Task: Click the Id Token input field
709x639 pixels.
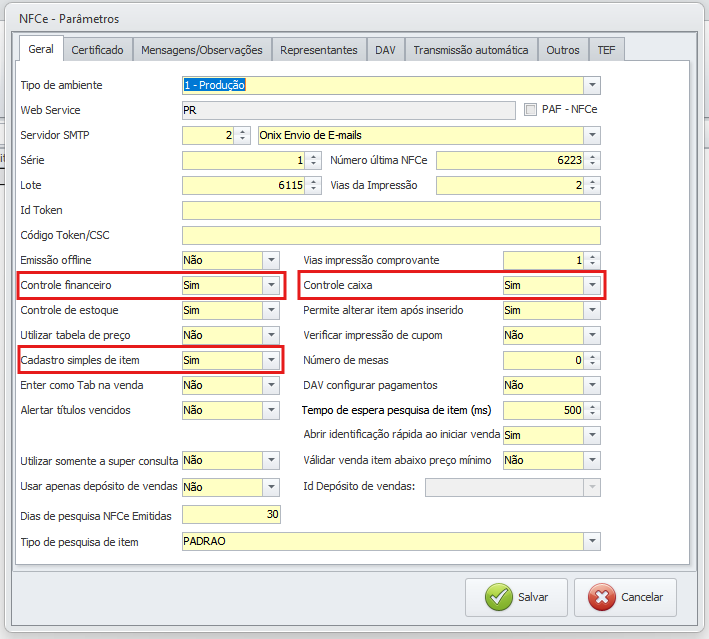Action: click(x=391, y=210)
